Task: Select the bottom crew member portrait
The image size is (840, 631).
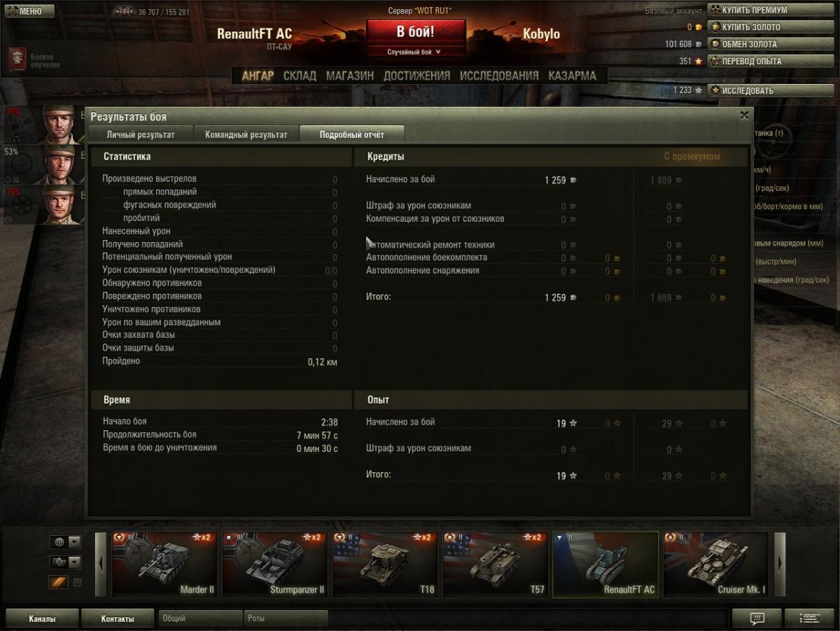Action: pyautogui.click(x=58, y=204)
